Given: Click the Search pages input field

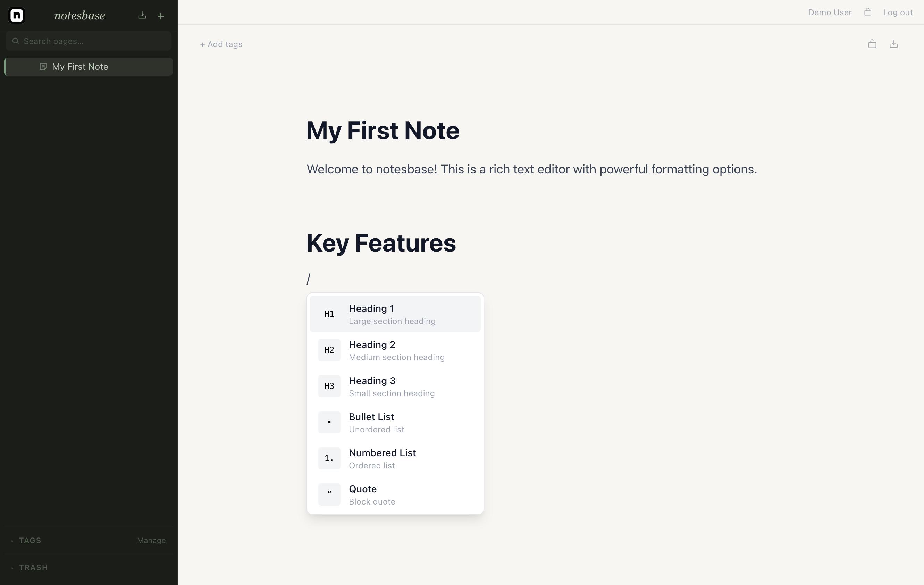Looking at the screenshot, I should point(88,41).
